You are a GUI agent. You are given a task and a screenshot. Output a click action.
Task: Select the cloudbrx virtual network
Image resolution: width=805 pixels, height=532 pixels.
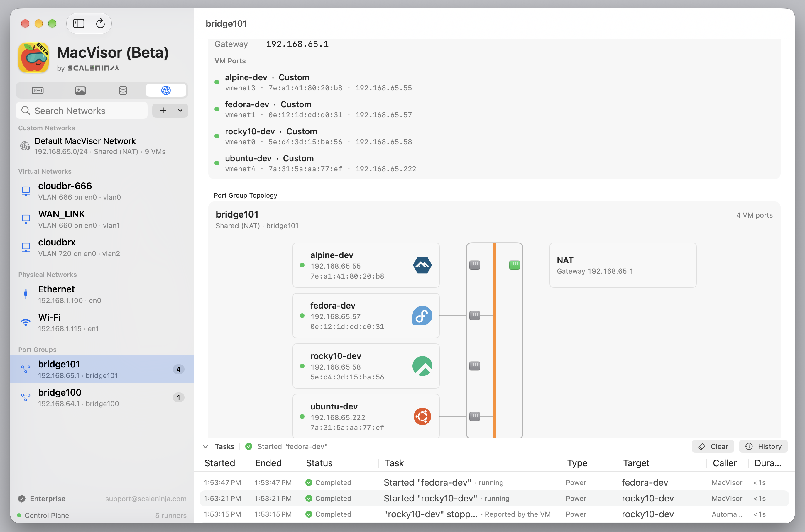tap(102, 247)
